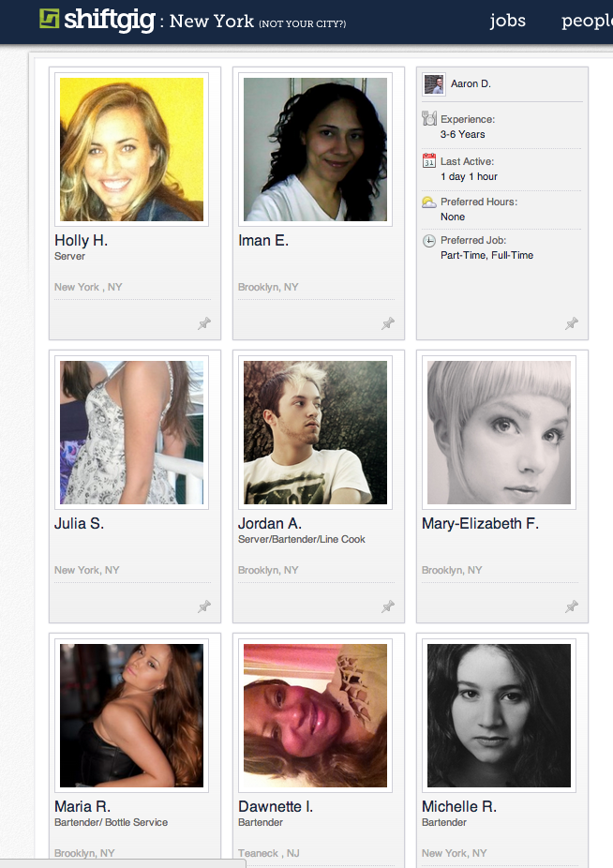The height and width of the screenshot is (868, 613).
Task: Pin Iman E.'s profile card
Action: click(388, 323)
